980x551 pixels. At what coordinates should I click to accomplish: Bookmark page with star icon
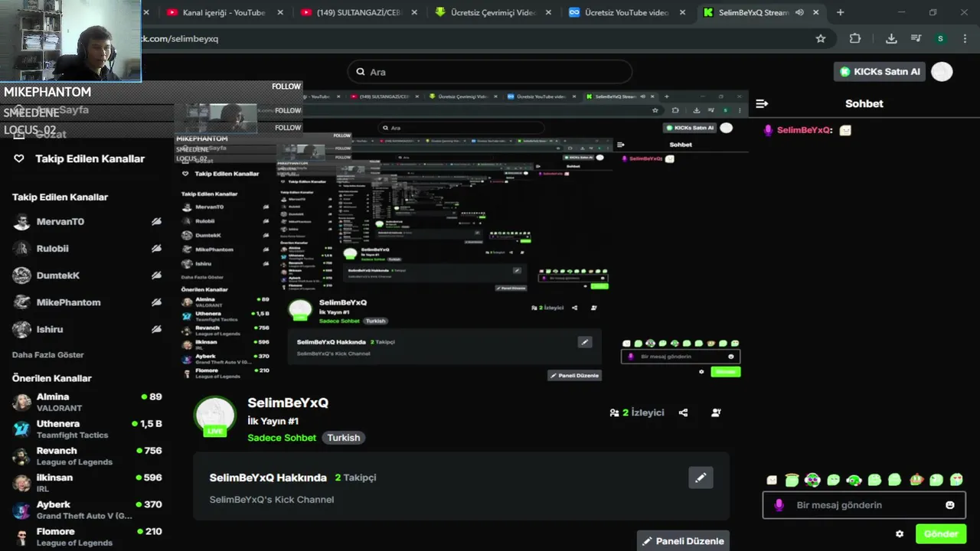(821, 38)
